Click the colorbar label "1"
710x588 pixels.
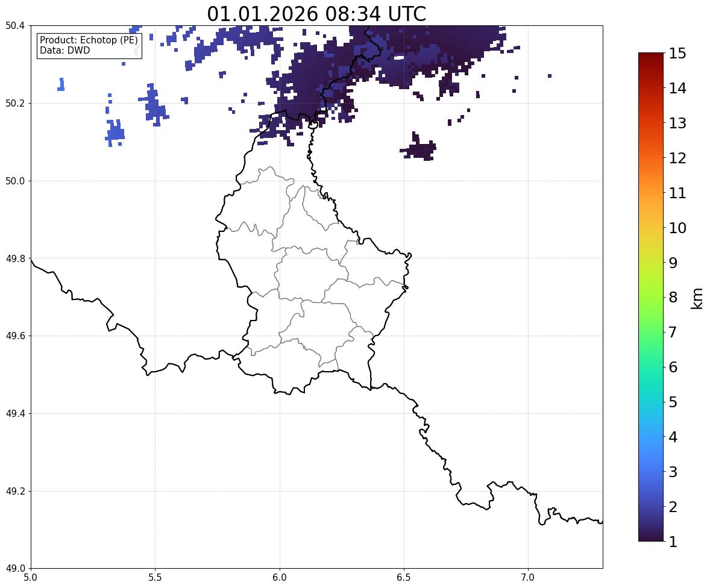click(x=673, y=542)
